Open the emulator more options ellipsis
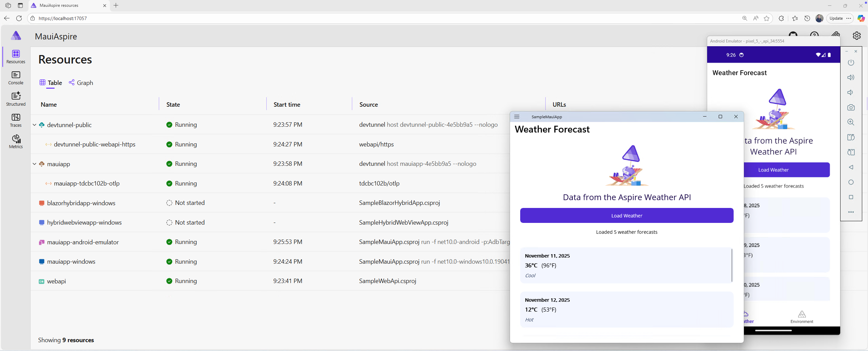 [x=851, y=212]
